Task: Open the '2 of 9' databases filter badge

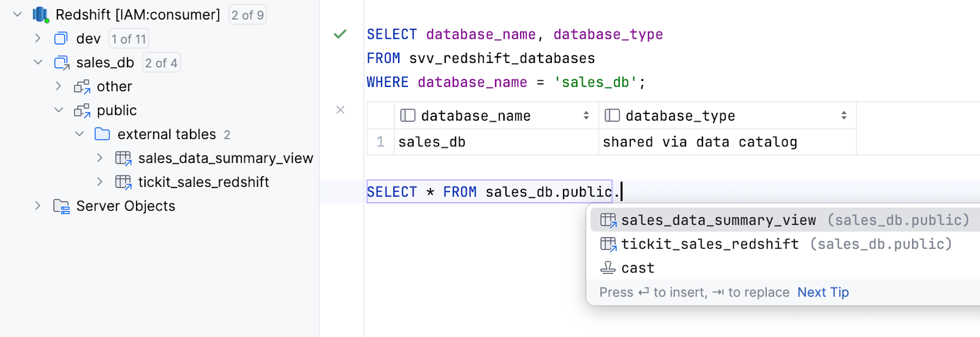Action: [x=247, y=15]
